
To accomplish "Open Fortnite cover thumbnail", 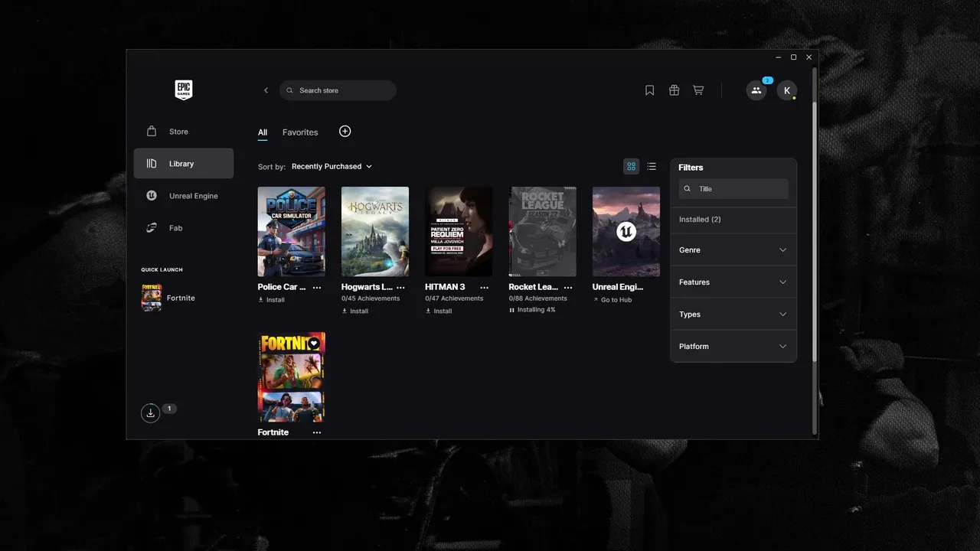I will [x=292, y=377].
